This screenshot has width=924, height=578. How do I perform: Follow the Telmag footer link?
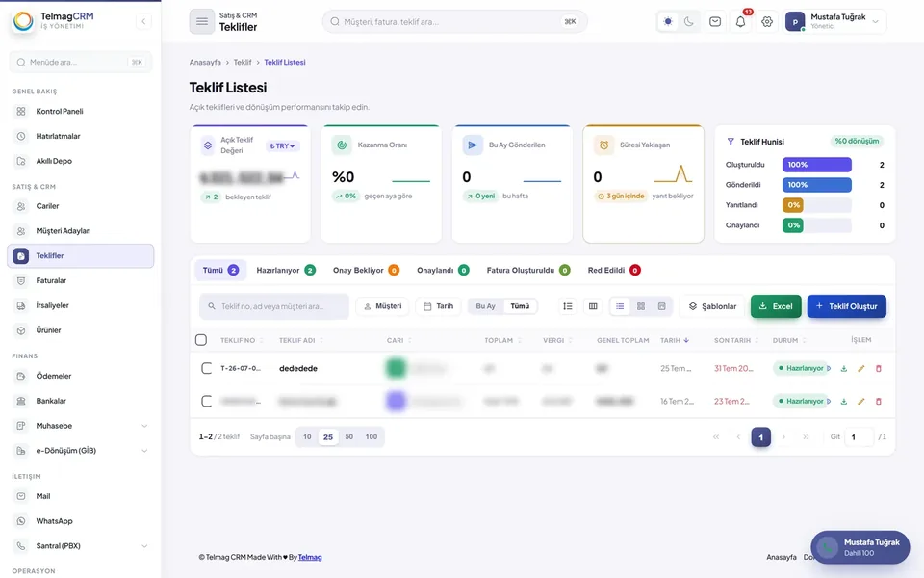tap(310, 557)
